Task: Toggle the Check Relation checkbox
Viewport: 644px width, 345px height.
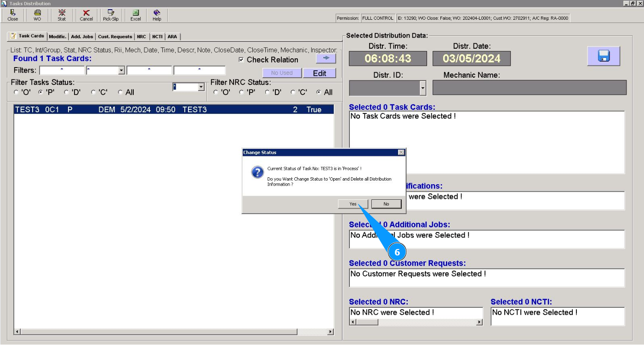Action: pyautogui.click(x=241, y=60)
